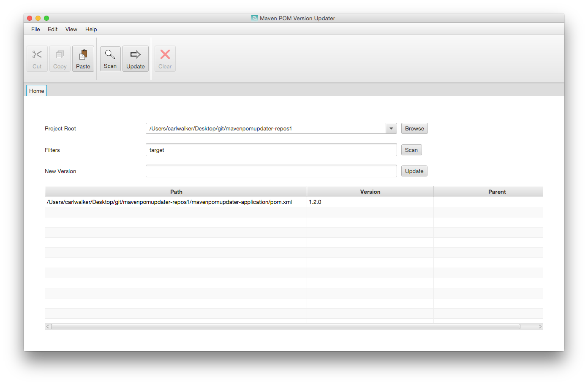
Task: Click the Paste clipboard toolbar icon
Action: pyautogui.click(x=83, y=59)
